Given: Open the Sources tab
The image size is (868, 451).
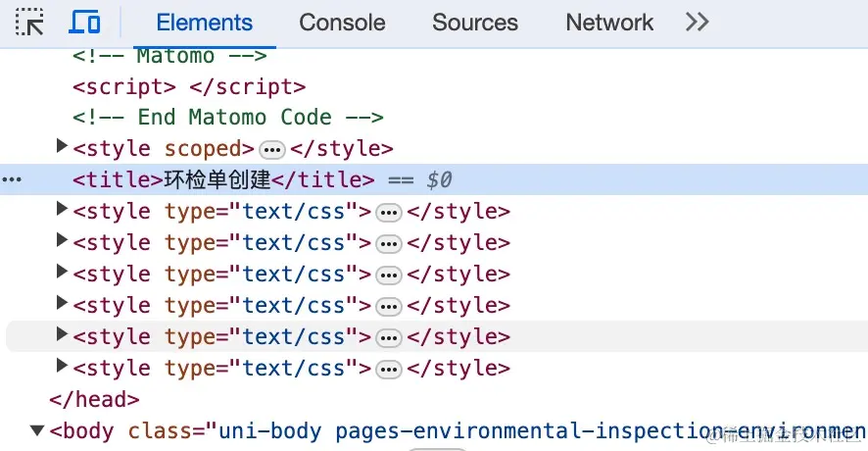Looking at the screenshot, I should 475,23.
